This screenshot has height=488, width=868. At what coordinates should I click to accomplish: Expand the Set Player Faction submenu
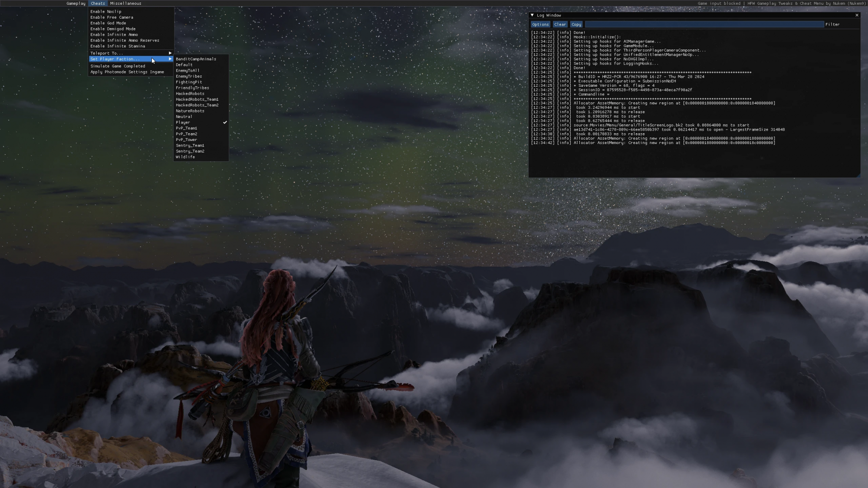pyautogui.click(x=131, y=59)
